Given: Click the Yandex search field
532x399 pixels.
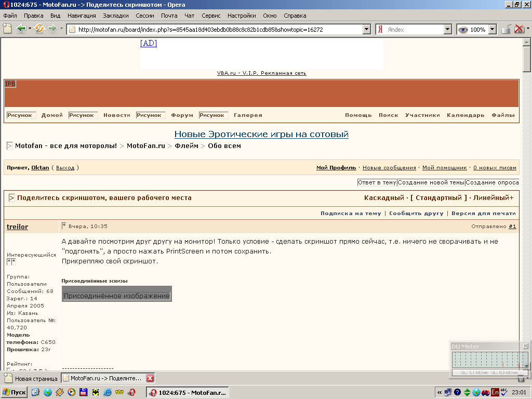Looking at the screenshot, I should click(x=414, y=30).
